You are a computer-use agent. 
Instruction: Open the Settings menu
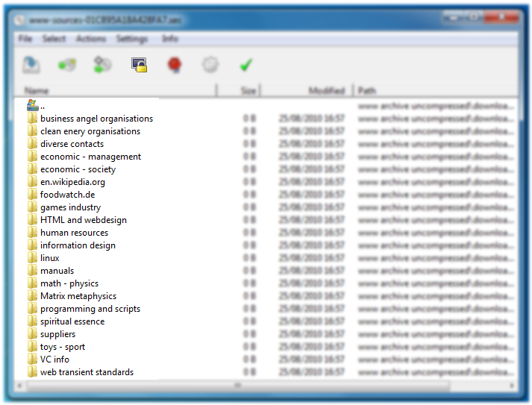pyautogui.click(x=132, y=39)
